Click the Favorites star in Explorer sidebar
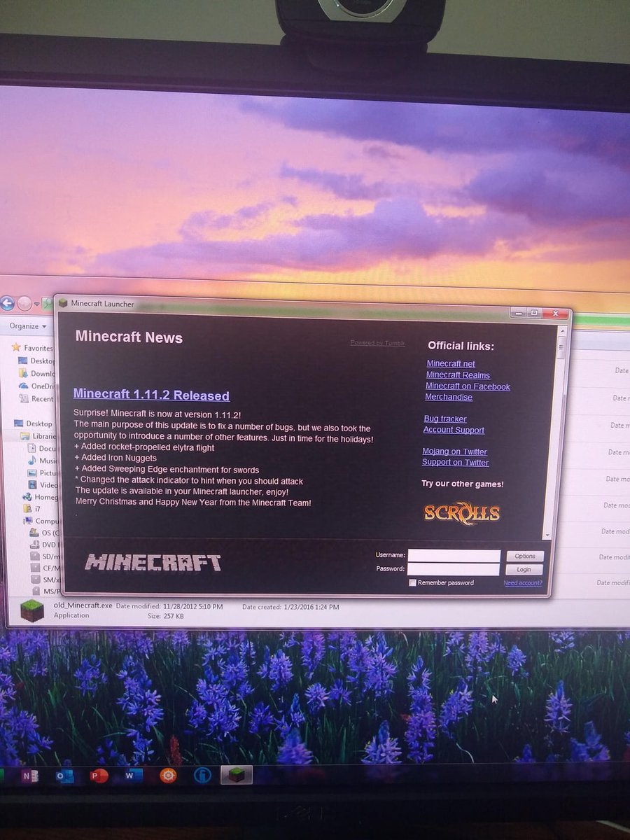The image size is (630, 840). (16, 347)
